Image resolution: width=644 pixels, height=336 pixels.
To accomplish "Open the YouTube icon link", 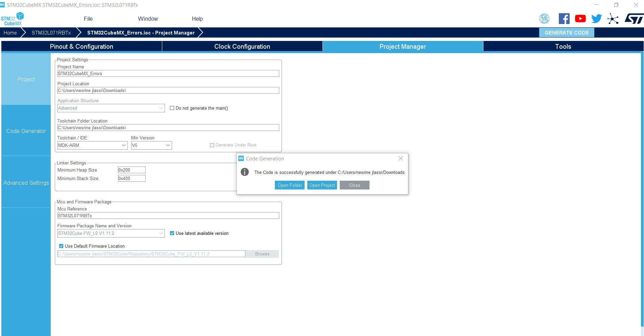I will pos(580,19).
